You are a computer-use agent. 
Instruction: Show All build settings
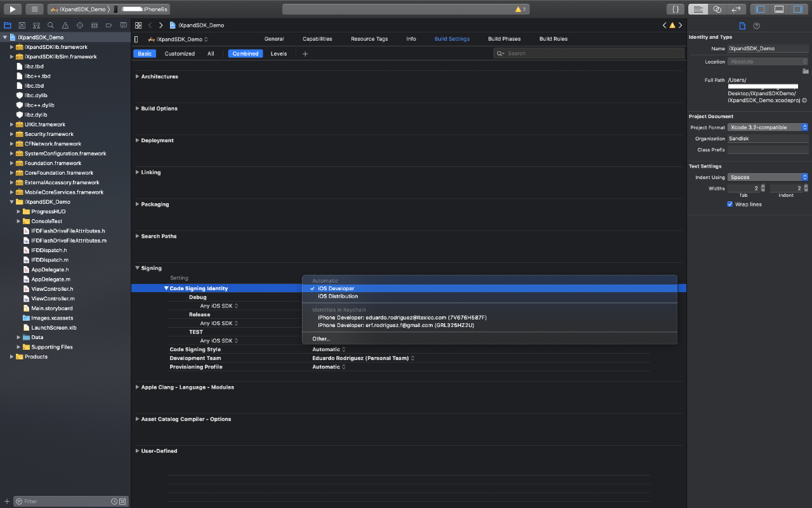tap(211, 53)
